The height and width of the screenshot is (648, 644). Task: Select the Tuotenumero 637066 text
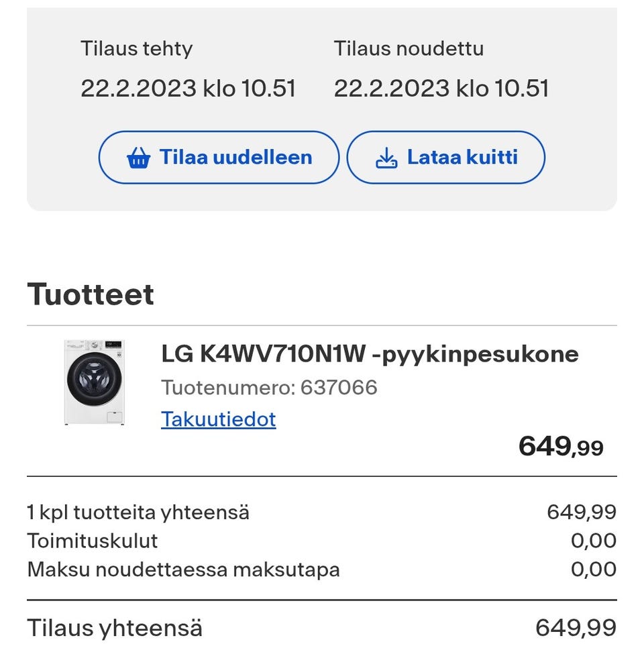pyautogui.click(x=269, y=387)
